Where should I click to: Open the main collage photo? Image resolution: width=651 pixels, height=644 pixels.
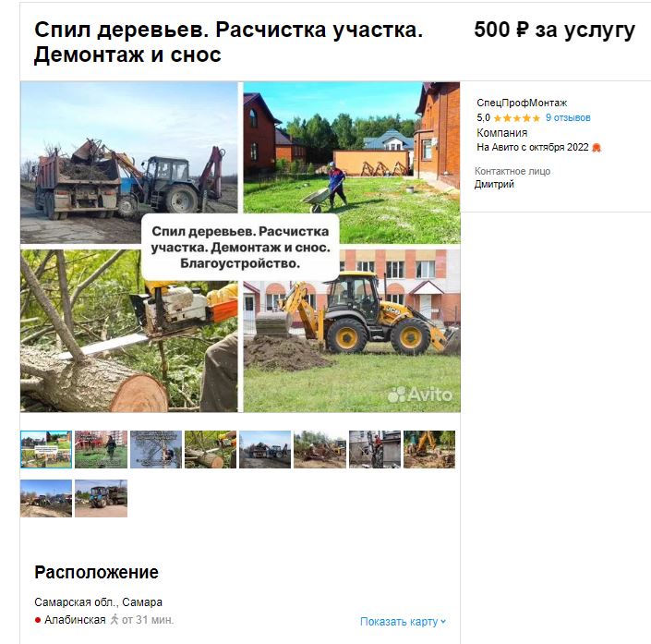point(240,247)
